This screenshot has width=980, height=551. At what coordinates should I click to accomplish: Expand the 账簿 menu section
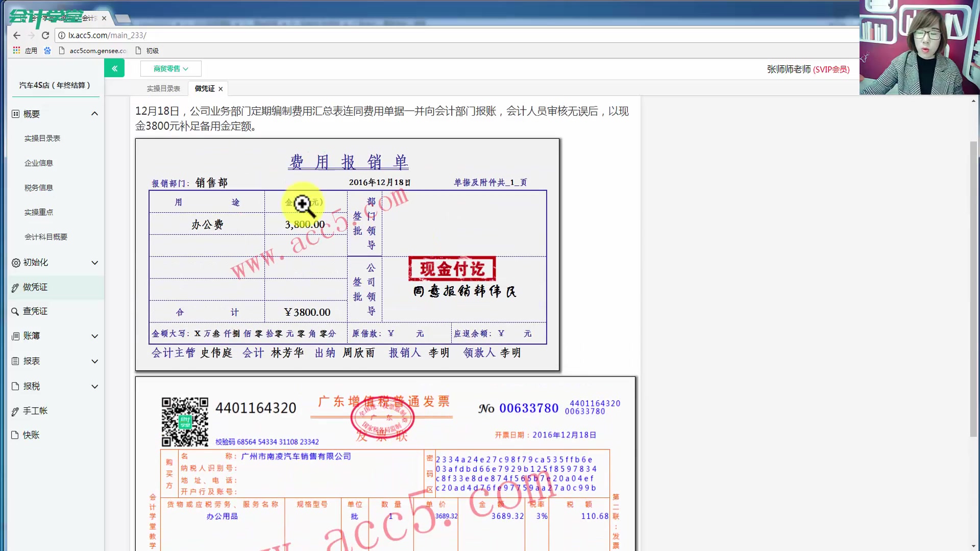(94, 336)
